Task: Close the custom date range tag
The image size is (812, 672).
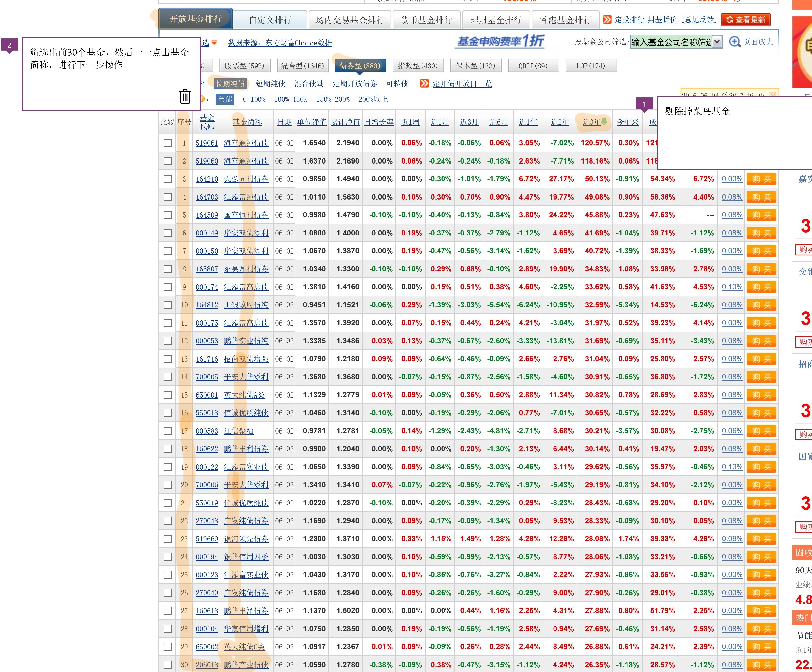Action: pos(773,95)
